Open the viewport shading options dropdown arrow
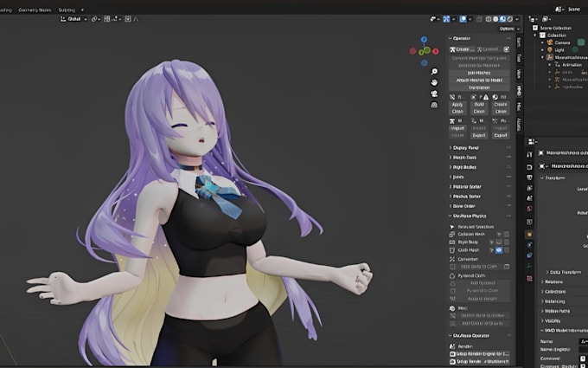Screen dimensions: 588x368 coord(517,19)
